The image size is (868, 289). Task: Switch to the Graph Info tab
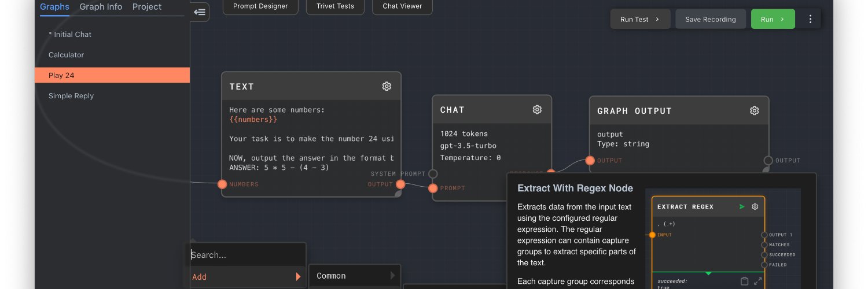point(101,7)
